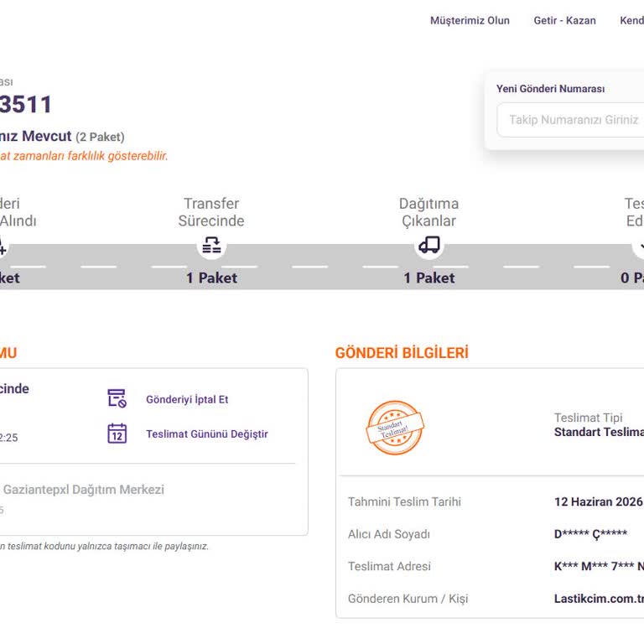Screen dimensions: 644x644
Task: Click the Transfer Sürecinde transfer icon
Action: [211, 245]
